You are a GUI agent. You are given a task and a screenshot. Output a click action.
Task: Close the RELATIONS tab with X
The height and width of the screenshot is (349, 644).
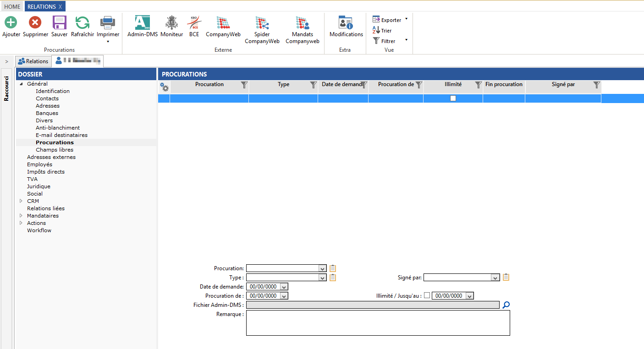(x=60, y=6)
